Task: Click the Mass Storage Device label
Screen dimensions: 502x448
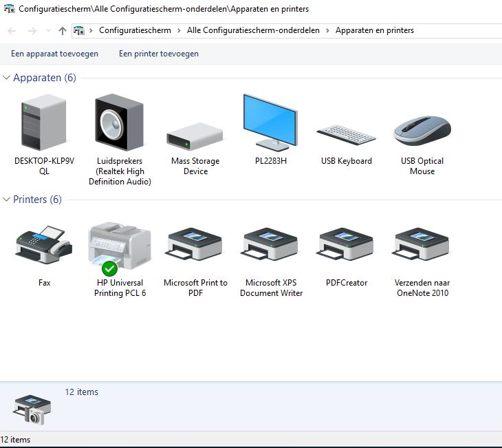Action: pos(195,166)
